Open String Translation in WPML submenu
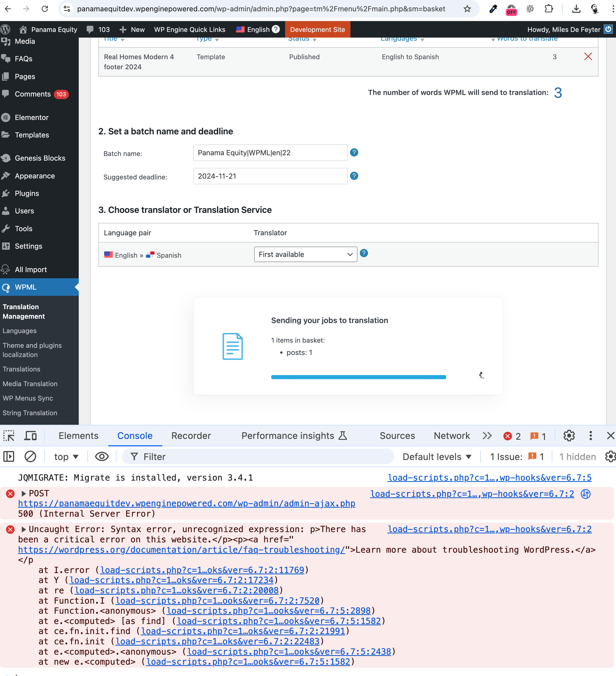 point(30,413)
